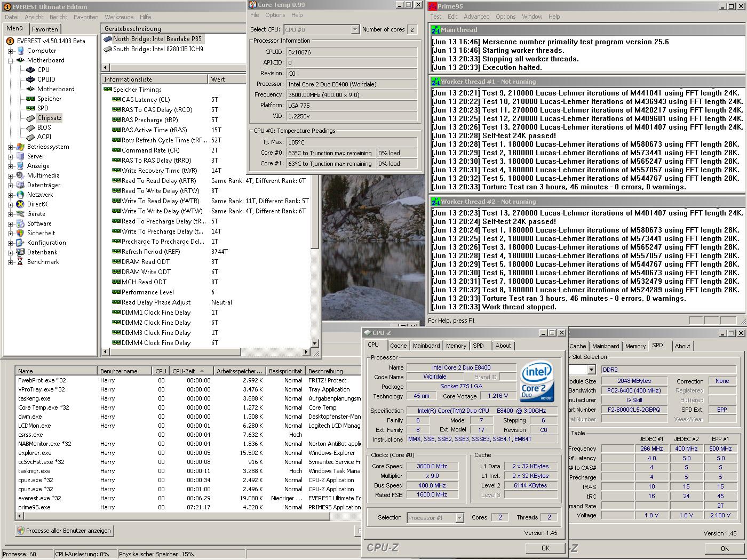The image size is (747, 560).
Task: Click the Benchmark tree item icon
Action: click(x=20, y=262)
